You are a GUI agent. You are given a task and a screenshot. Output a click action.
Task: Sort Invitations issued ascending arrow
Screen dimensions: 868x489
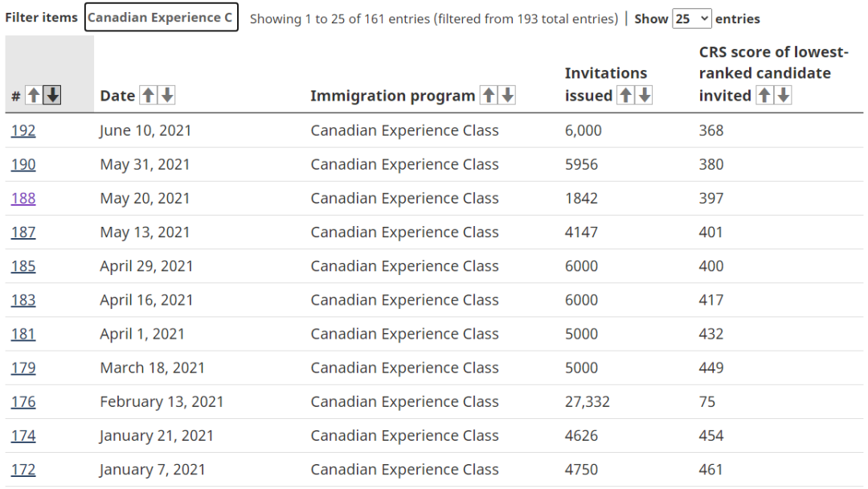pos(625,95)
